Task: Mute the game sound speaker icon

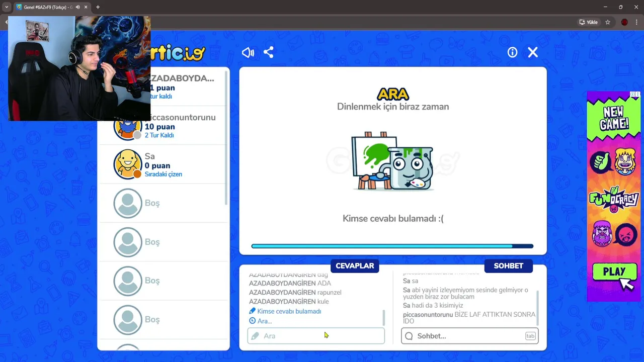Action: tap(248, 52)
